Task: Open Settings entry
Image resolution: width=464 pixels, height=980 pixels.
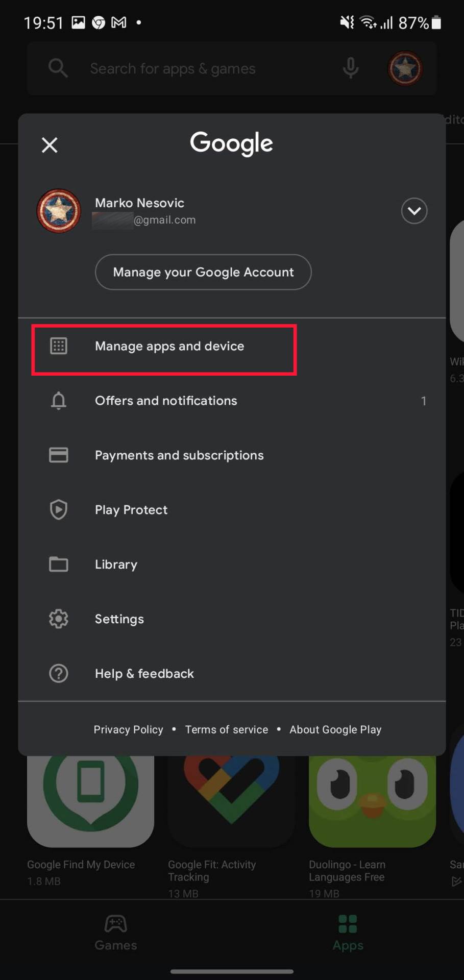Action: tap(232, 619)
